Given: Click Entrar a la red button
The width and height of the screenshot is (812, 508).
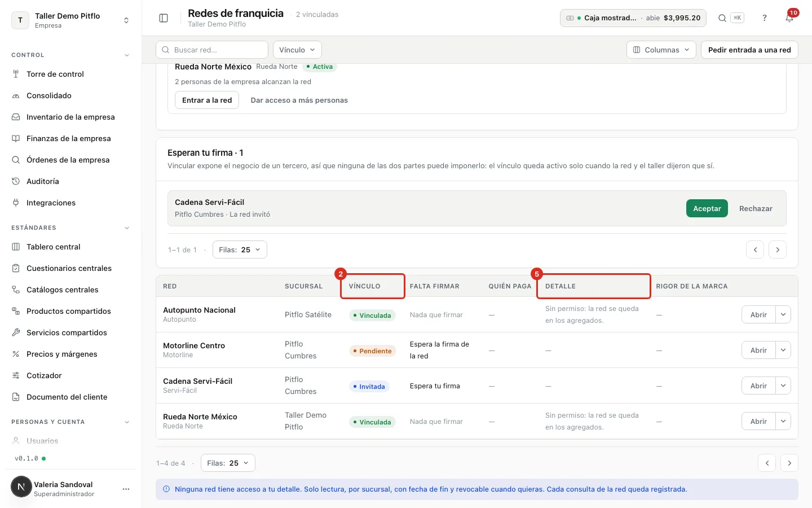Looking at the screenshot, I should [x=207, y=100].
